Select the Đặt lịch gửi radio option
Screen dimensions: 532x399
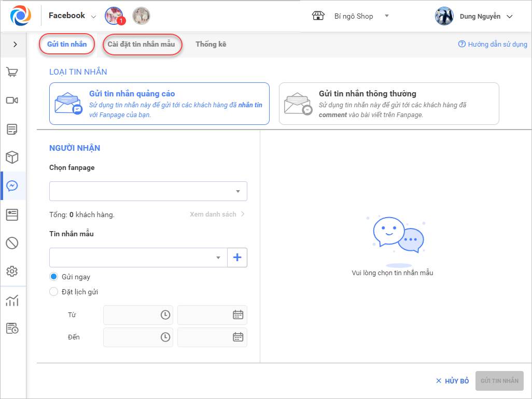(53, 292)
